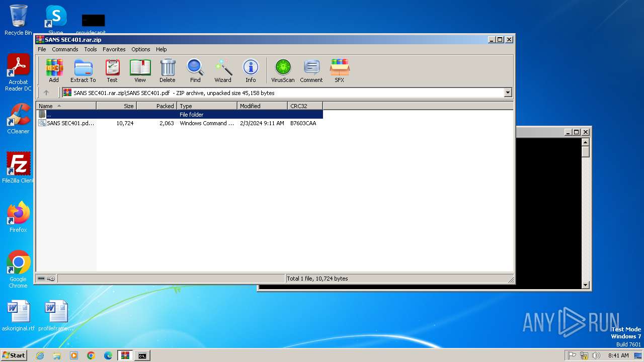Click the Edge taskbar icon
Screen dimensions: 644x362
[108, 355]
